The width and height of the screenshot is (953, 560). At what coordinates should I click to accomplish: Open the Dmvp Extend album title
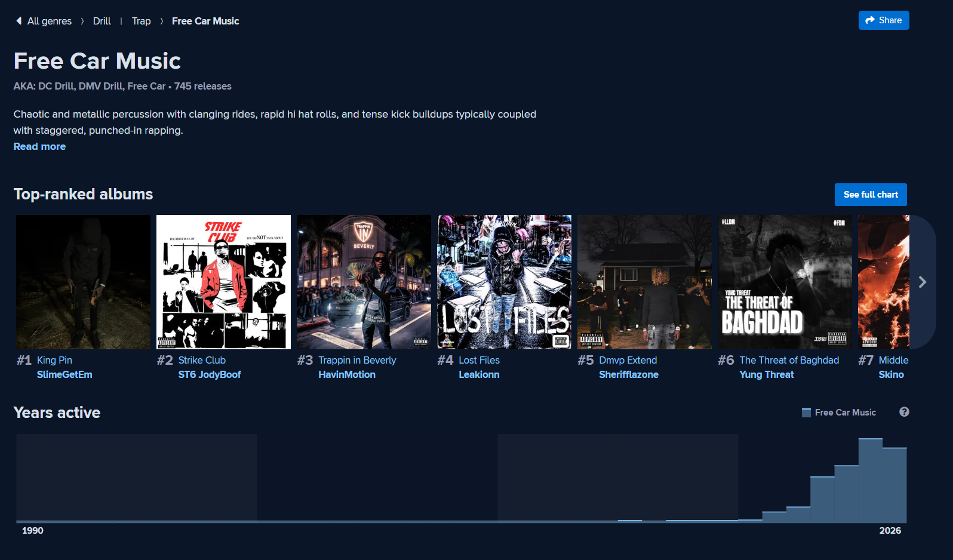(628, 360)
